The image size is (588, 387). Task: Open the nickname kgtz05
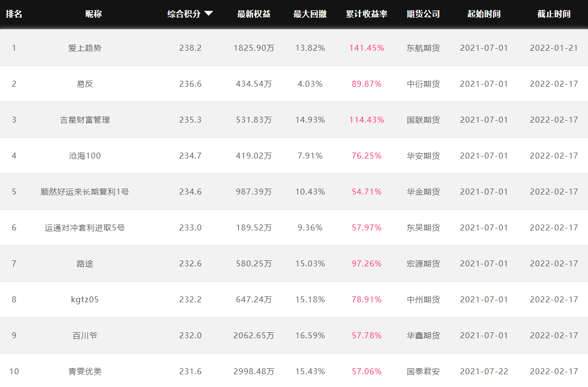[85, 300]
